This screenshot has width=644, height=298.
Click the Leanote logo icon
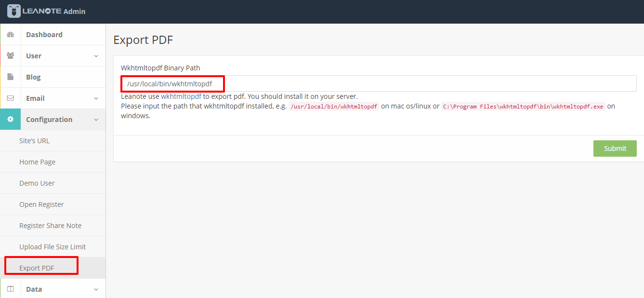pyautogui.click(x=14, y=11)
